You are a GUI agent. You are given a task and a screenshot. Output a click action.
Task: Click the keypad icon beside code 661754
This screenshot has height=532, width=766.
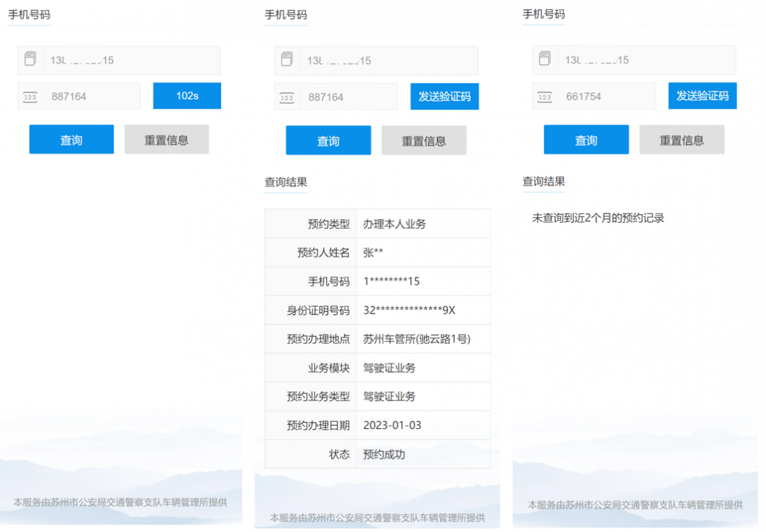tap(544, 96)
